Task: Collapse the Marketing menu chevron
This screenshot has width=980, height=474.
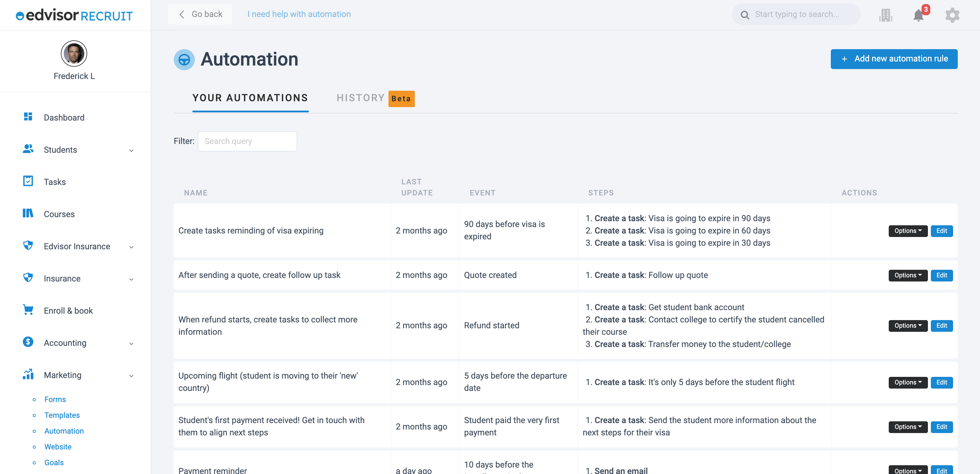Action: pyautogui.click(x=131, y=376)
